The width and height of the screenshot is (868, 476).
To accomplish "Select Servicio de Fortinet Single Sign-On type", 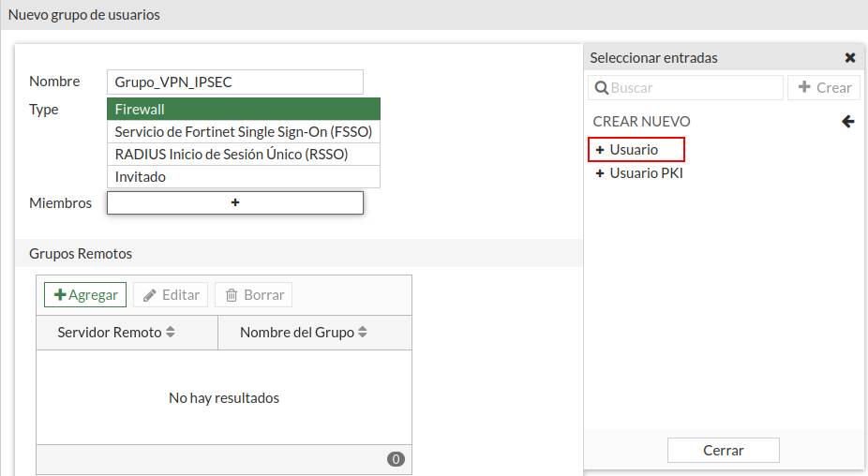I will 244,132.
